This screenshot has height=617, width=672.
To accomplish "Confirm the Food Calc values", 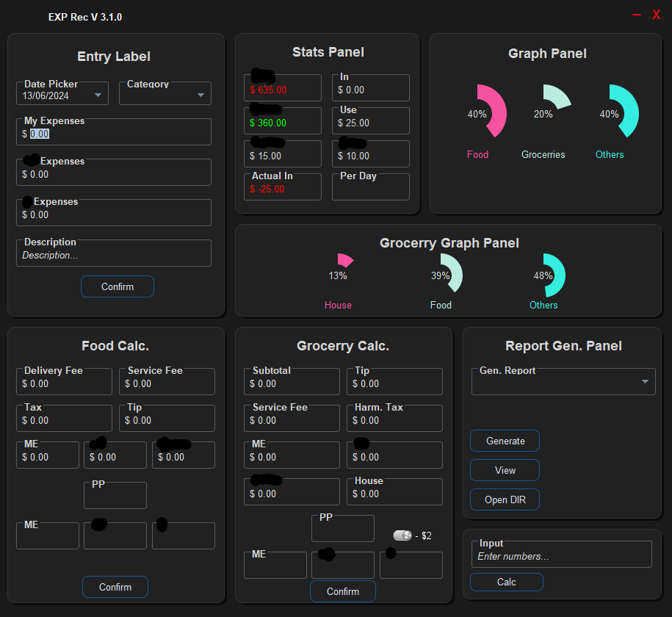I will point(115,587).
